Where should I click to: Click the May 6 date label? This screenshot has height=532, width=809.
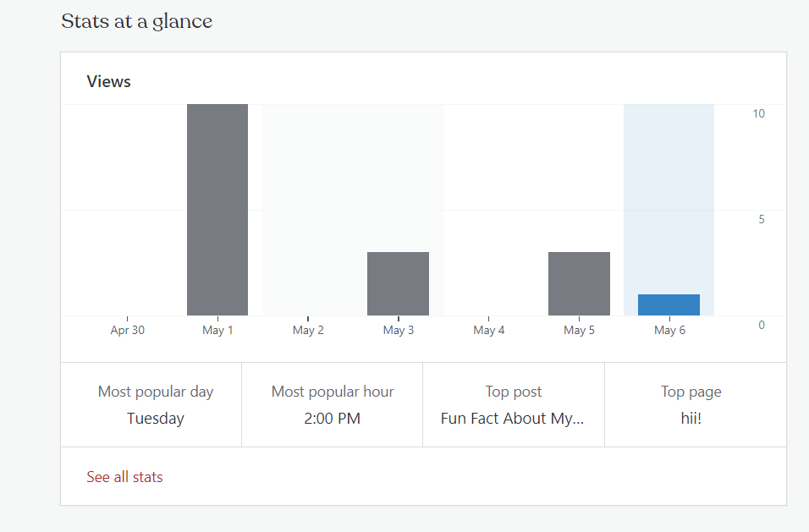[x=669, y=330]
